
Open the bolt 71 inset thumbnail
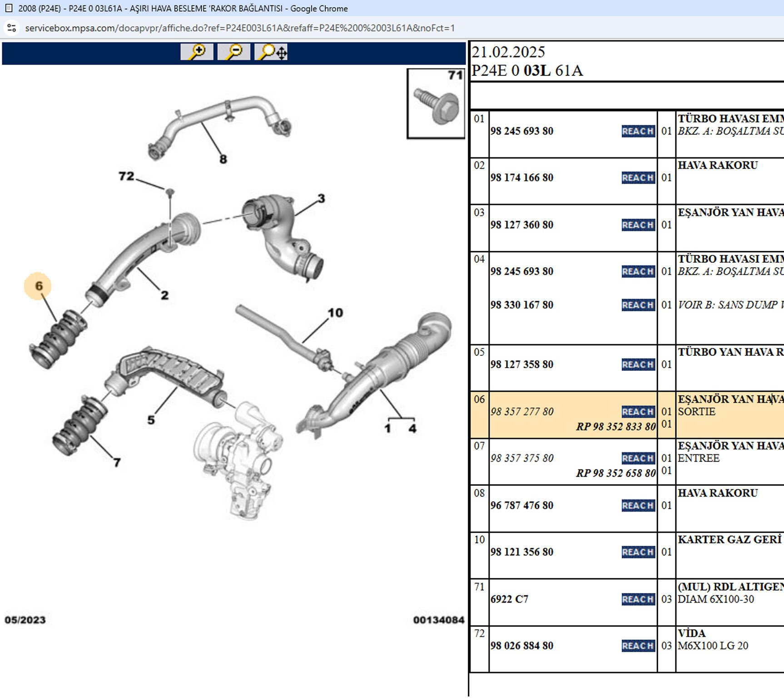tap(436, 104)
